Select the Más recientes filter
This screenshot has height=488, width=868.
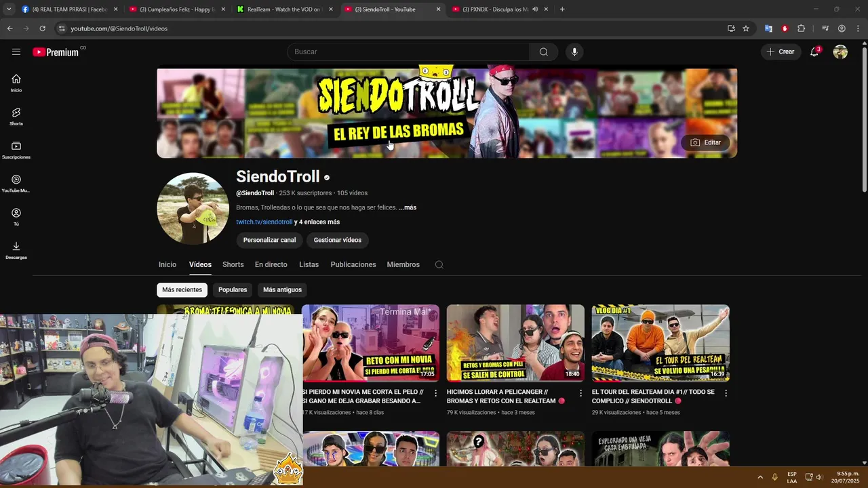(x=182, y=289)
